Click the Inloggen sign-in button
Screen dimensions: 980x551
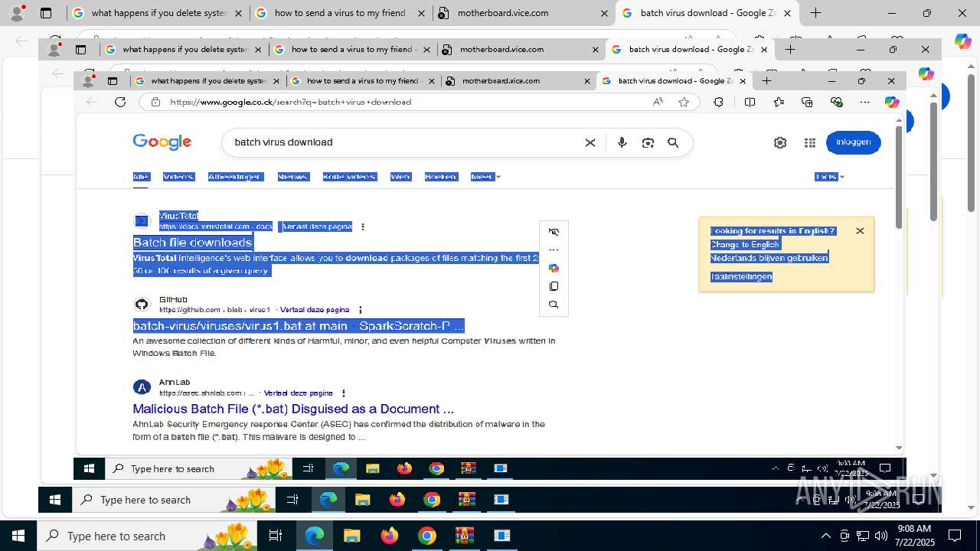pos(853,142)
